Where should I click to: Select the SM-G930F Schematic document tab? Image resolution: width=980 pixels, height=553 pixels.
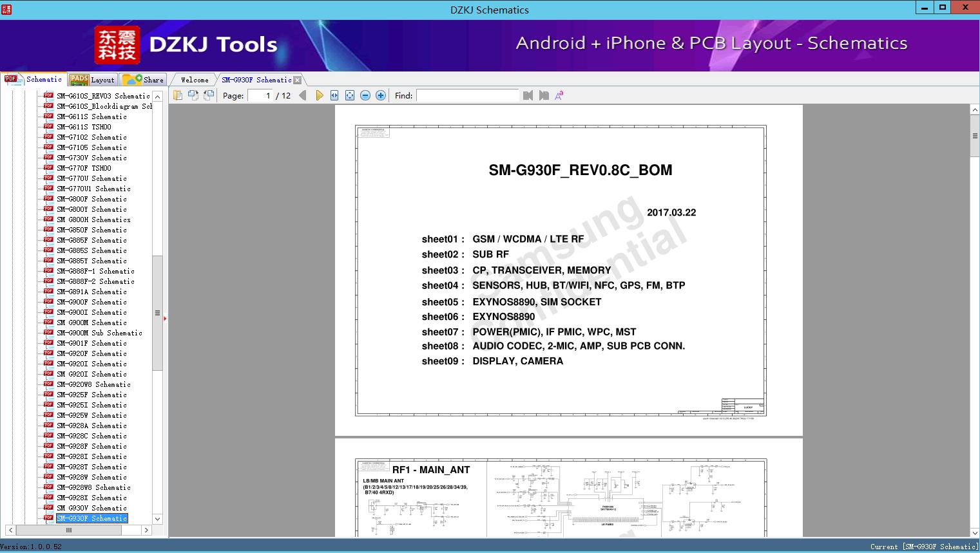pyautogui.click(x=256, y=80)
